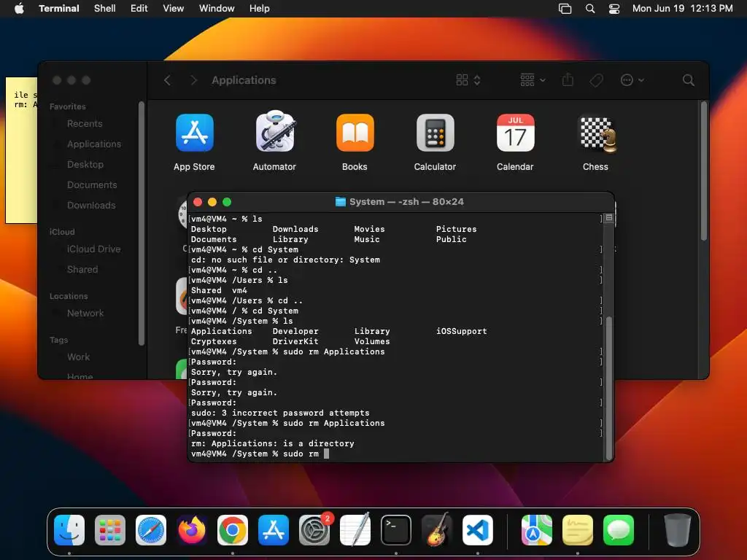Click Finder Share toolbar icon

tap(568, 79)
